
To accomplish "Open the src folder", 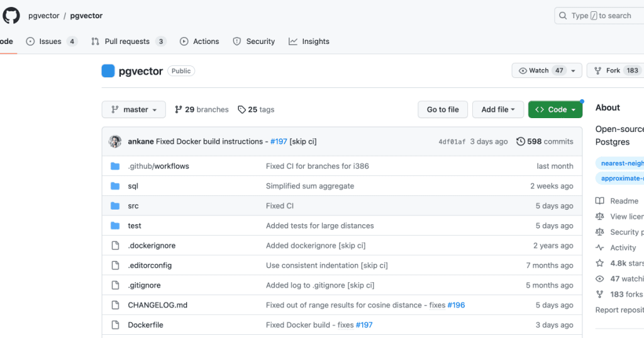I will coord(133,206).
